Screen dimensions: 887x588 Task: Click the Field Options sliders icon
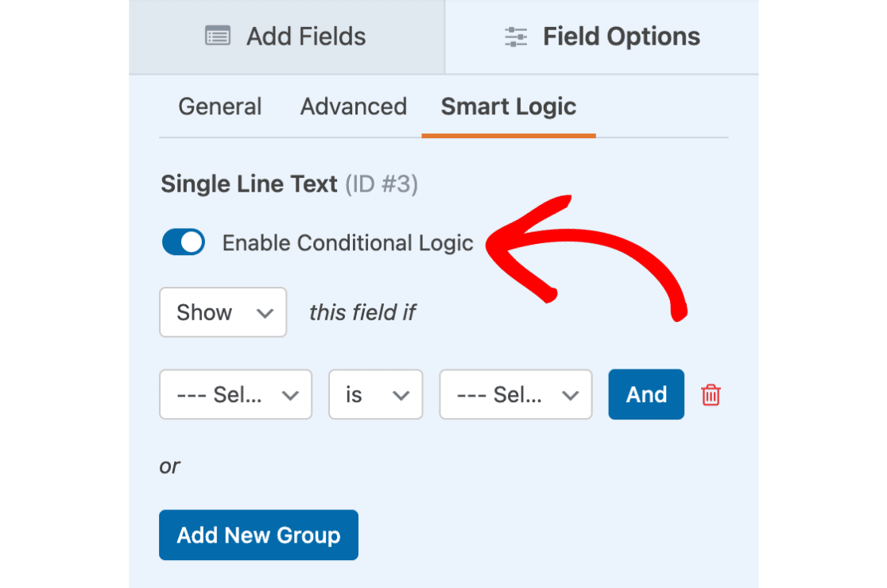[x=516, y=37]
